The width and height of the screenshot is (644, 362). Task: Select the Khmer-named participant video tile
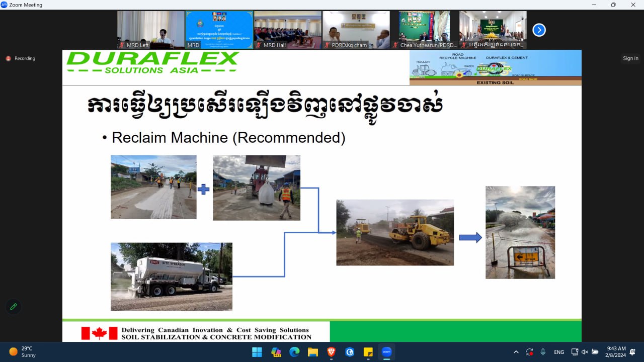click(x=493, y=30)
